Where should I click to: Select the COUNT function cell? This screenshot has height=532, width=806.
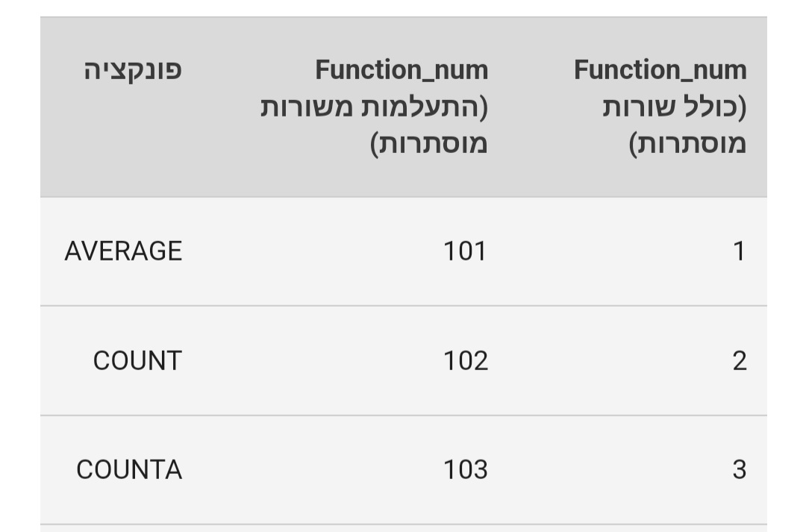(x=137, y=361)
